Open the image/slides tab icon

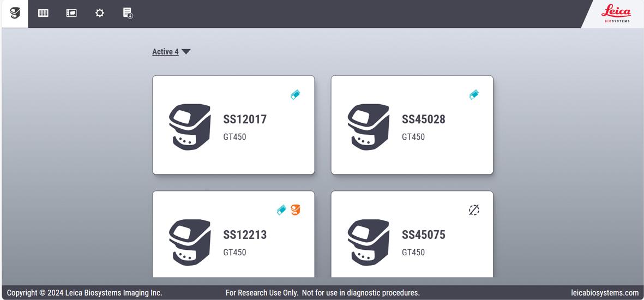(71, 13)
